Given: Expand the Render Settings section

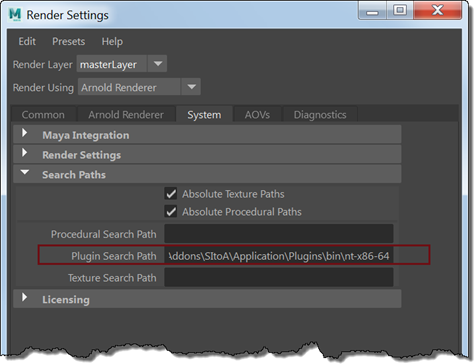Looking at the screenshot, I should [207, 154].
